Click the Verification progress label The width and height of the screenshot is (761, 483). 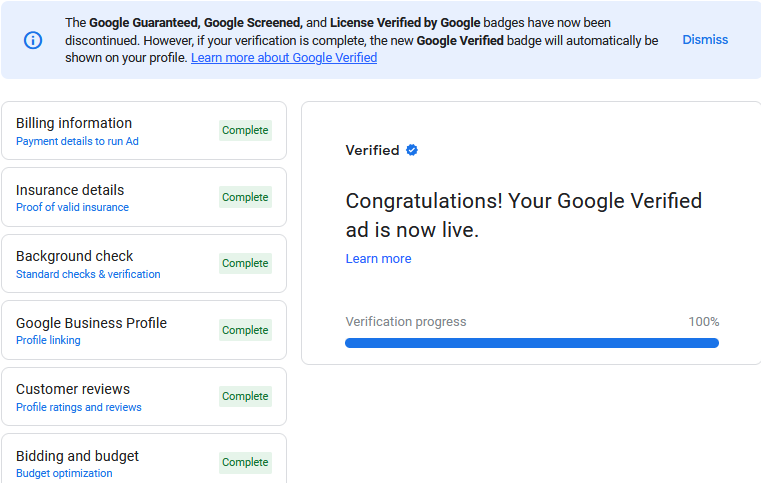click(406, 322)
